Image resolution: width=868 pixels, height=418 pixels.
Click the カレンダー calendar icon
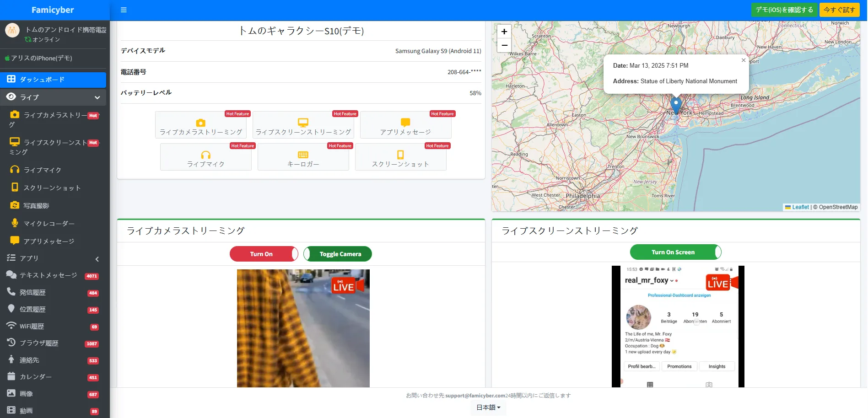click(x=11, y=376)
